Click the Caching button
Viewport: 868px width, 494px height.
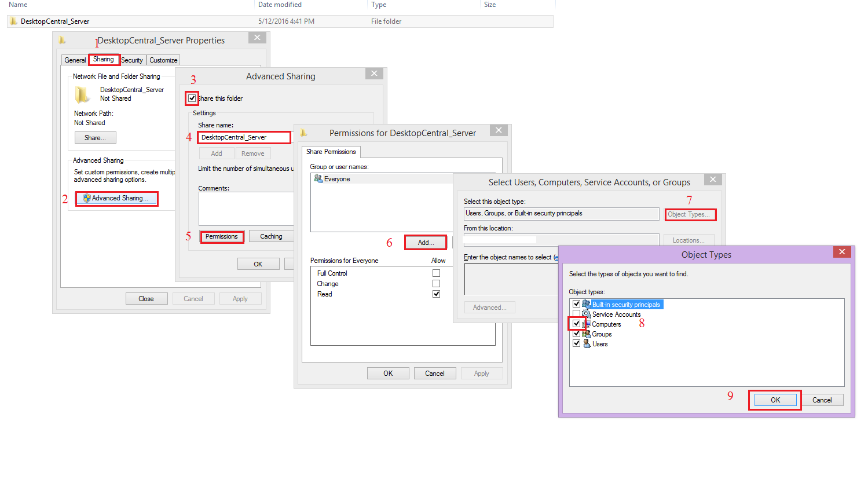pos(271,236)
